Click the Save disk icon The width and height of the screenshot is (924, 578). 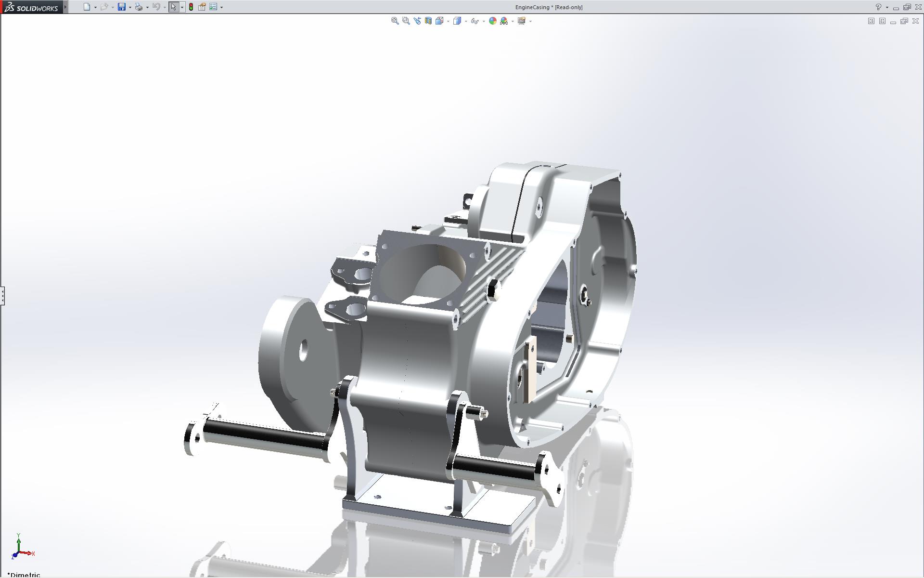click(x=122, y=7)
